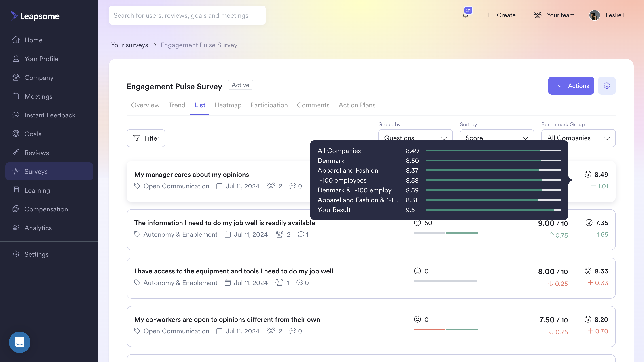Switch to the Comments tab
The height and width of the screenshot is (362, 644).
click(313, 105)
